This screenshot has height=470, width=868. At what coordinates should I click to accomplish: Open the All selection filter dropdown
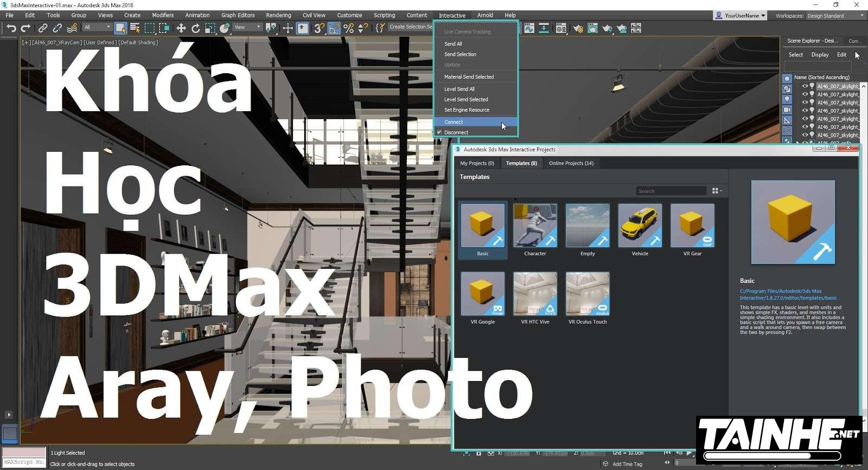click(x=97, y=27)
